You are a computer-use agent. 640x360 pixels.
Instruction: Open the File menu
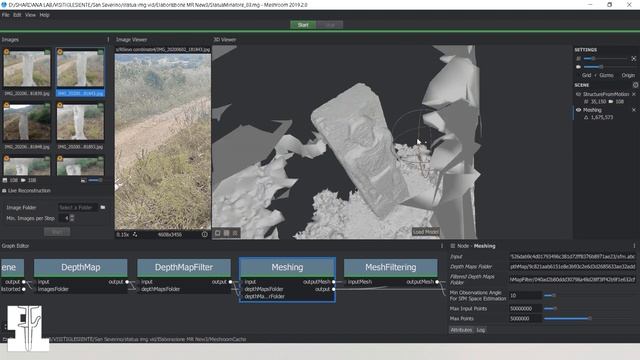tap(5, 15)
